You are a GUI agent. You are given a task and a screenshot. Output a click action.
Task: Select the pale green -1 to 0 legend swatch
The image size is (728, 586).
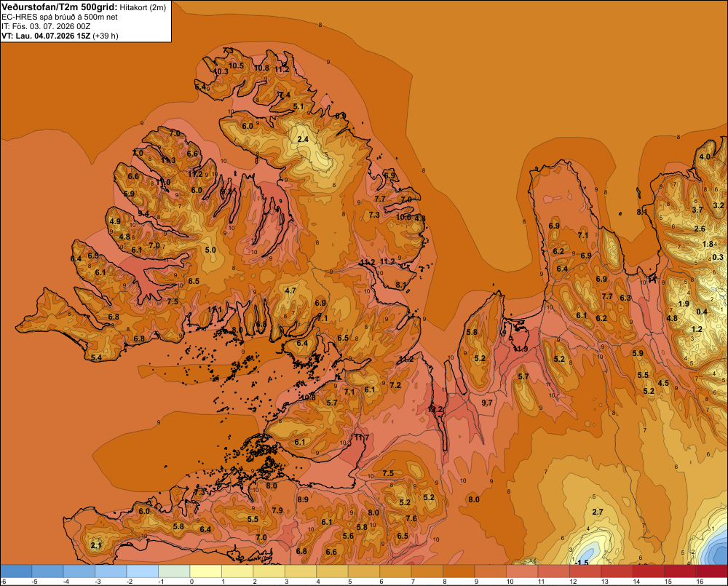coord(174,571)
